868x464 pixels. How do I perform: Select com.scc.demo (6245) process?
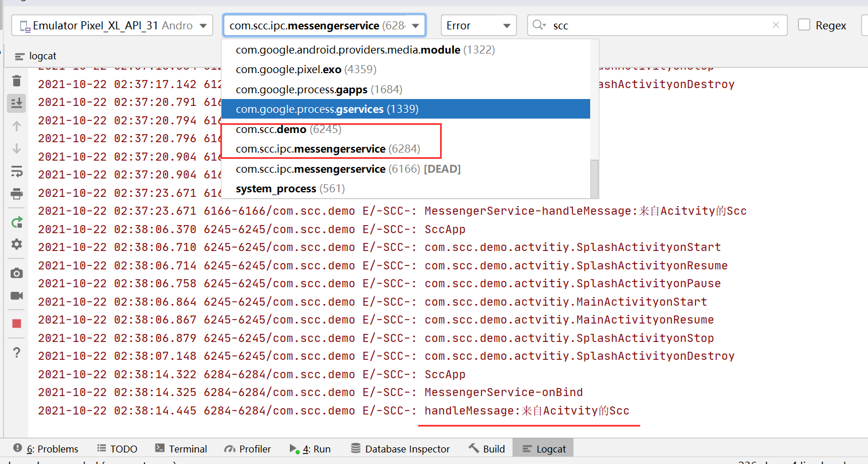[x=406, y=130]
